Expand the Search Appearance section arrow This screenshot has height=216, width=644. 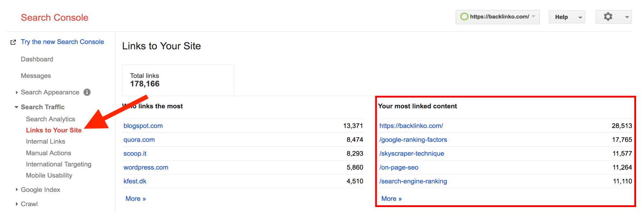[16, 92]
